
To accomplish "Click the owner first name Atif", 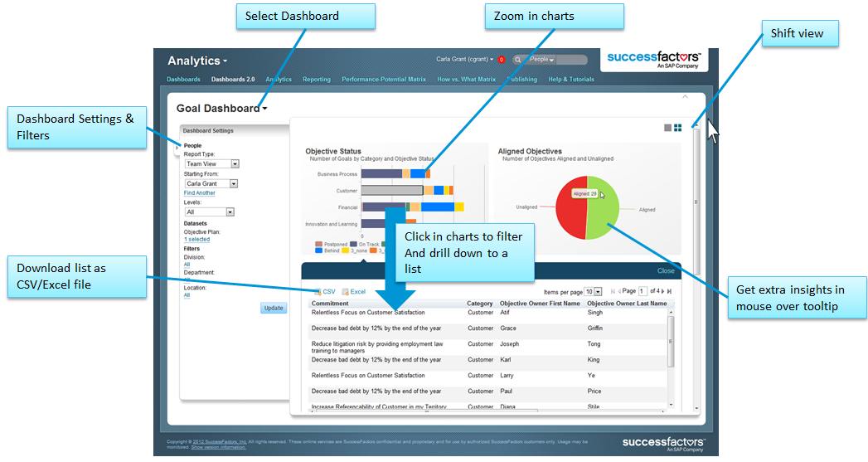I will point(505,313).
